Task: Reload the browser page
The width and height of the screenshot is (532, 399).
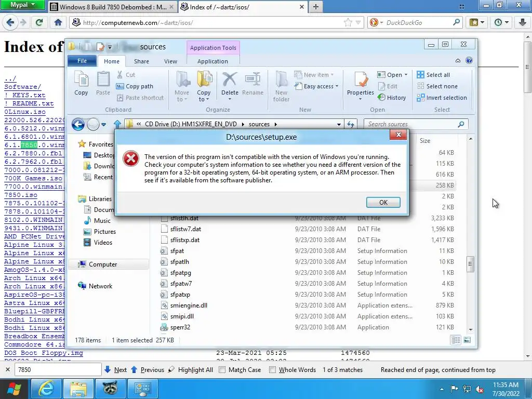Action: coord(39,22)
